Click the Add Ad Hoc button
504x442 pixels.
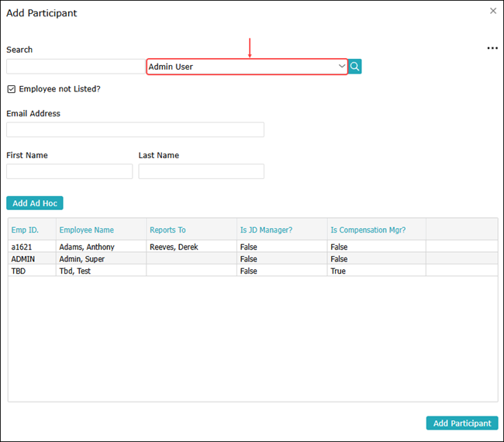pyautogui.click(x=35, y=203)
